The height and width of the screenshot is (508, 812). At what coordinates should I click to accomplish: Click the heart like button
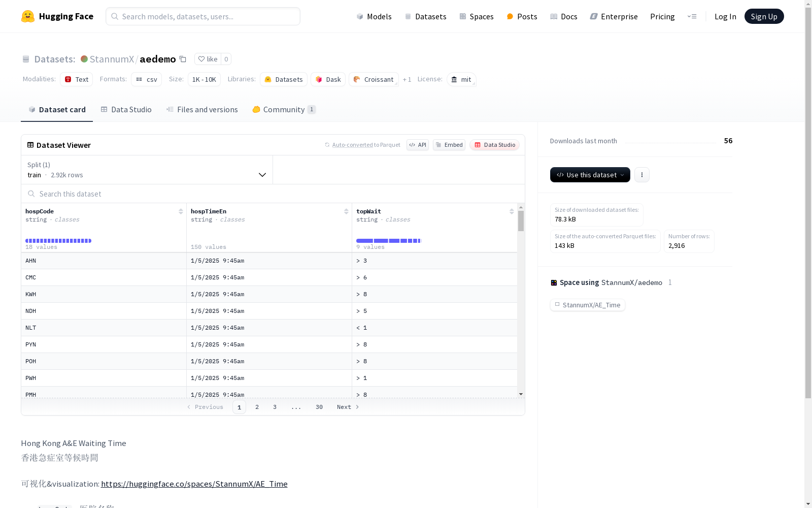208,59
